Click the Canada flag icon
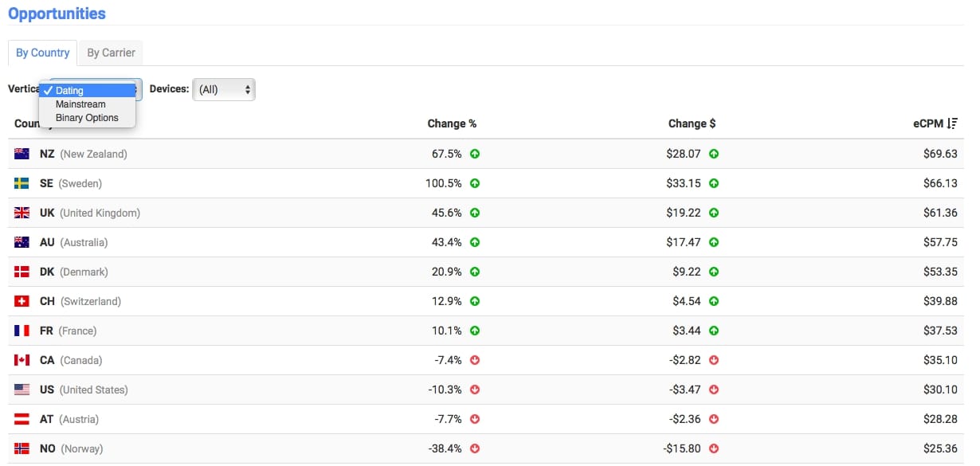Screen dimensions: 980x466 [x=22, y=360]
